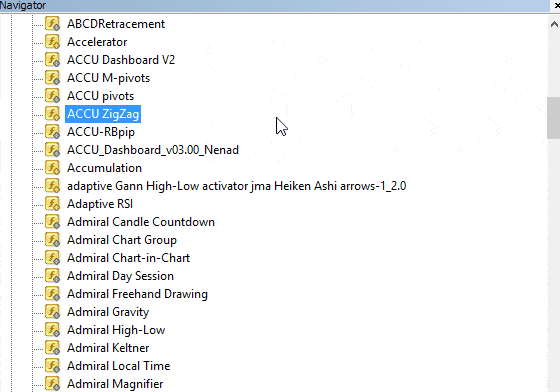
Task: Click the Accumulation indicator icon
Action: pyautogui.click(x=52, y=168)
